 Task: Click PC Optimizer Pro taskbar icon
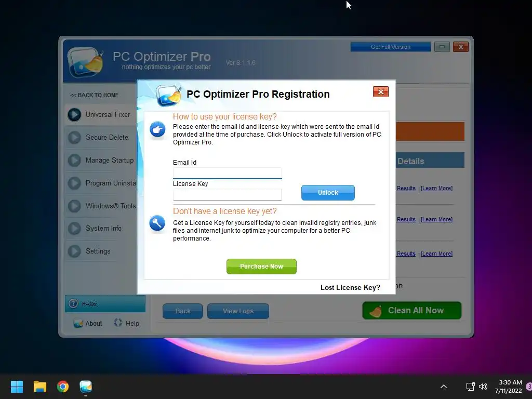(x=86, y=387)
